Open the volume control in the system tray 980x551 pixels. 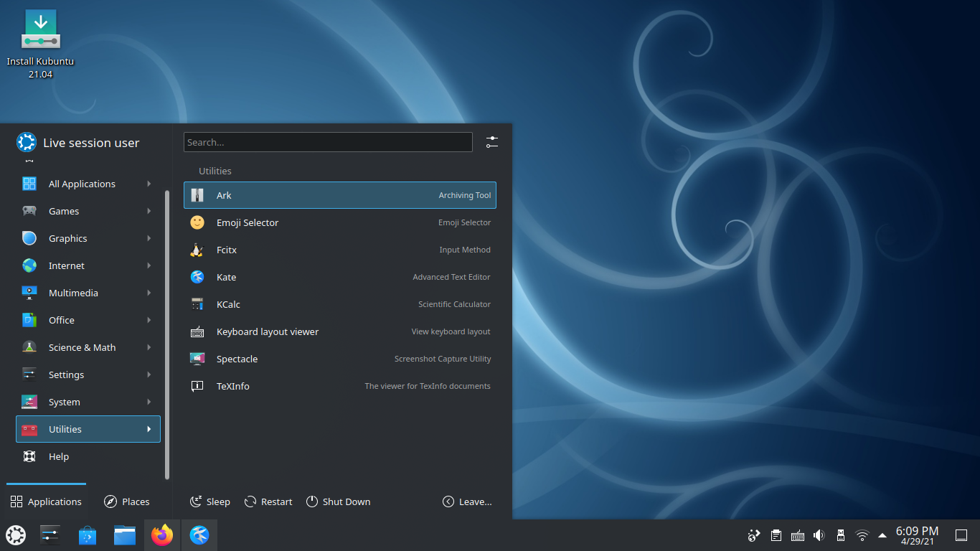(819, 535)
